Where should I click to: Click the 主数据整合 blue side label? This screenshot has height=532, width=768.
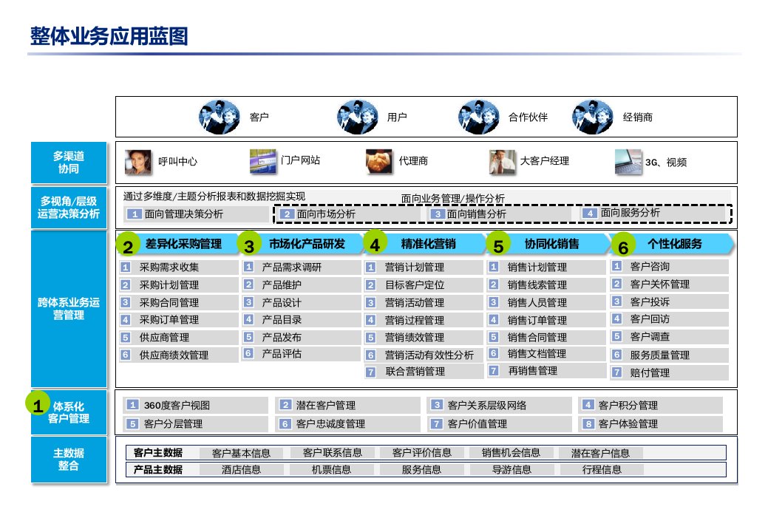click(x=69, y=460)
